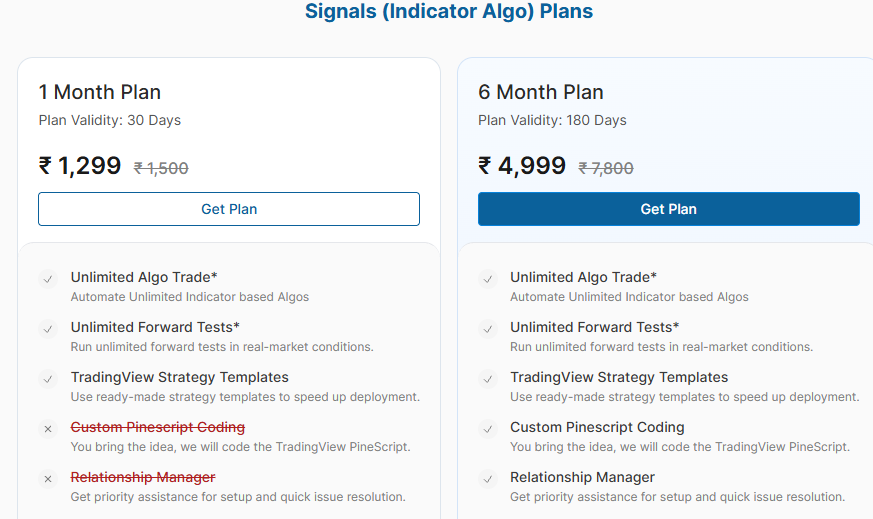Click Get Plan for 1 Month Plan
873x519 pixels.
(x=229, y=209)
